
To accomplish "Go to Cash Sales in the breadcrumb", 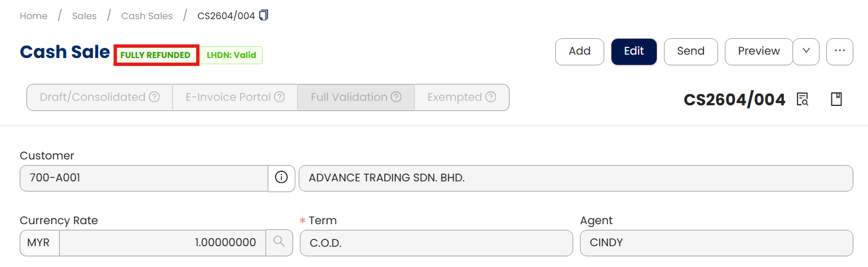I will [x=147, y=16].
